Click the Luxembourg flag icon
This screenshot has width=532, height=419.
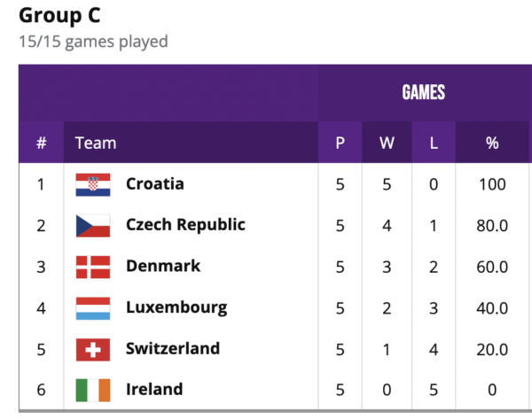click(93, 308)
